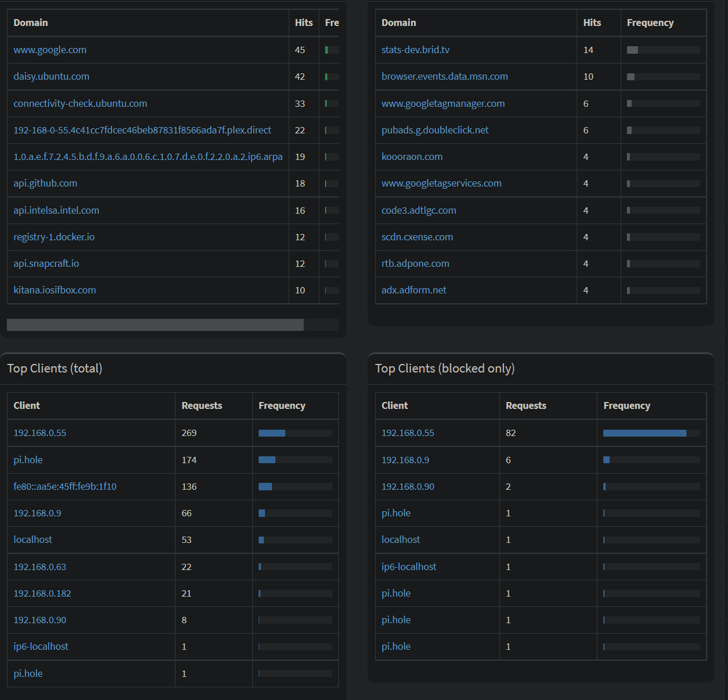
Task: Open localhost client with 53 requests
Action: [x=33, y=539]
